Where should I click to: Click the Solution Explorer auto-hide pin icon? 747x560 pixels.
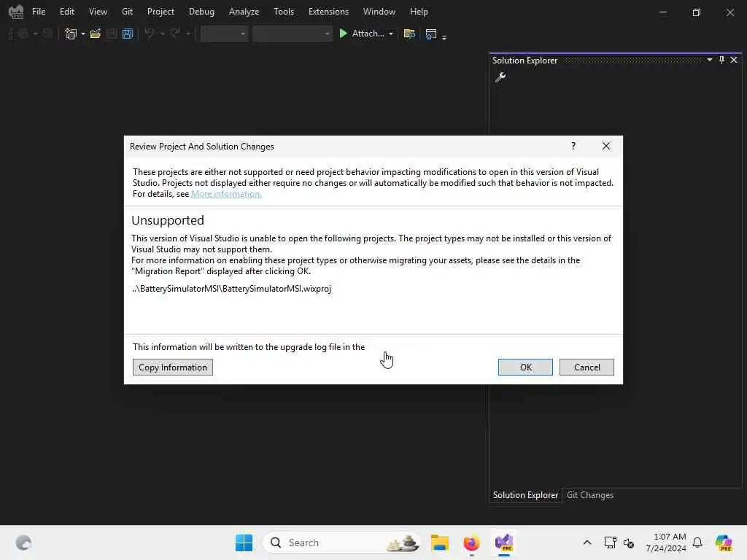point(721,60)
